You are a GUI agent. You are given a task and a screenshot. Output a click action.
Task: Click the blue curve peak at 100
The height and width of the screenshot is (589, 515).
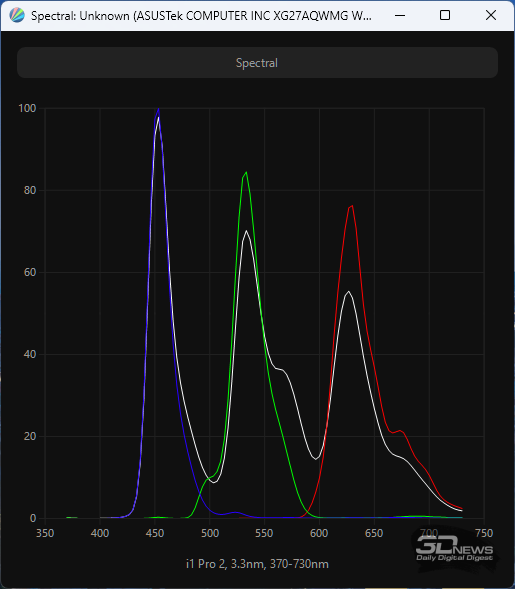[x=159, y=109]
